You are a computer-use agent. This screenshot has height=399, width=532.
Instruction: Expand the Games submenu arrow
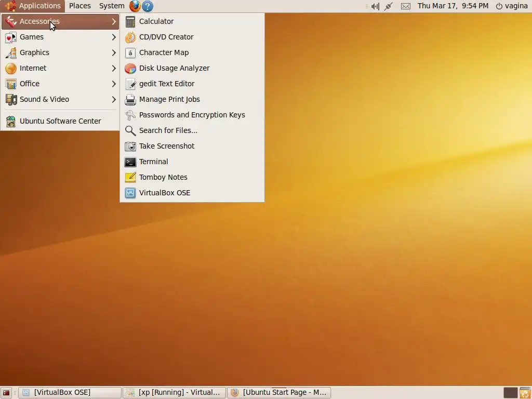pyautogui.click(x=114, y=37)
